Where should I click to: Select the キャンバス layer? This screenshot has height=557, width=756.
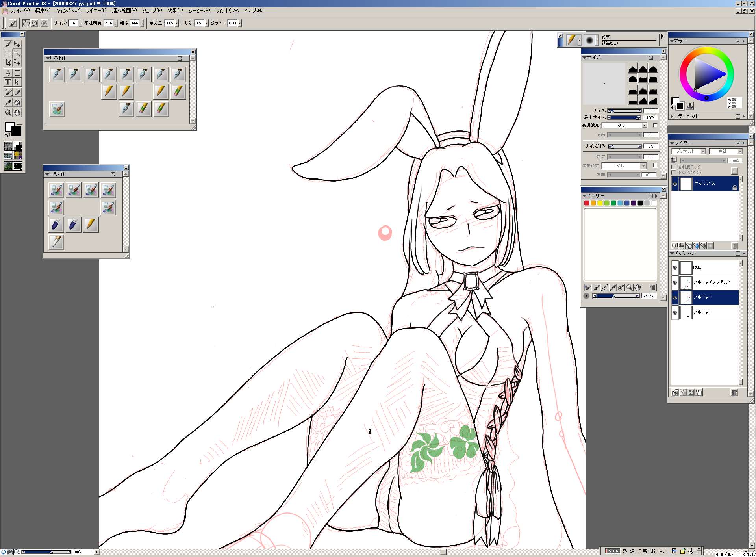pos(705,184)
